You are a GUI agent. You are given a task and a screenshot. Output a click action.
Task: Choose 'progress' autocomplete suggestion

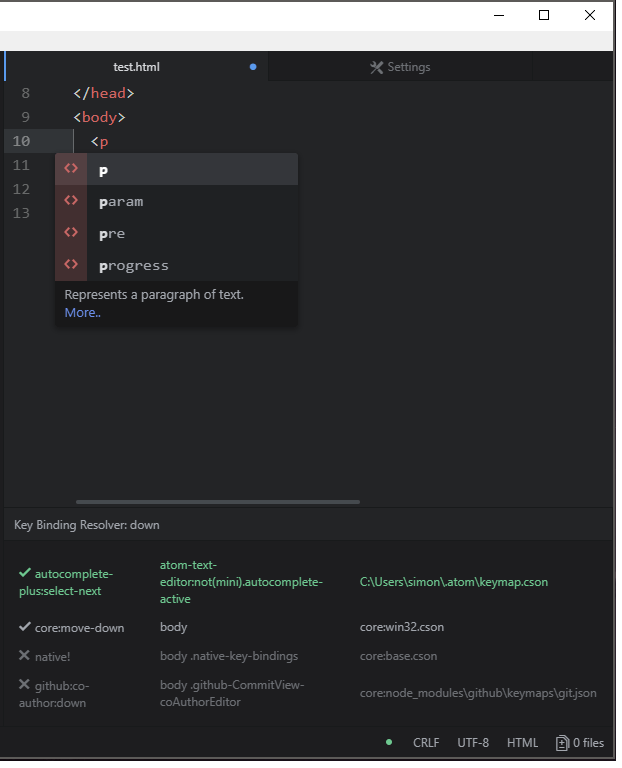point(134,265)
